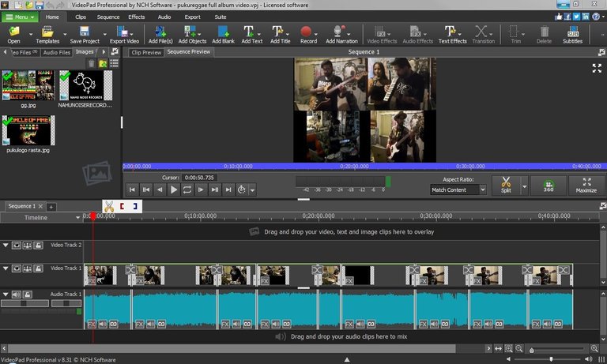Open the Subtitles tool
Image resolution: width=607 pixels, height=364 pixels.
click(572, 35)
